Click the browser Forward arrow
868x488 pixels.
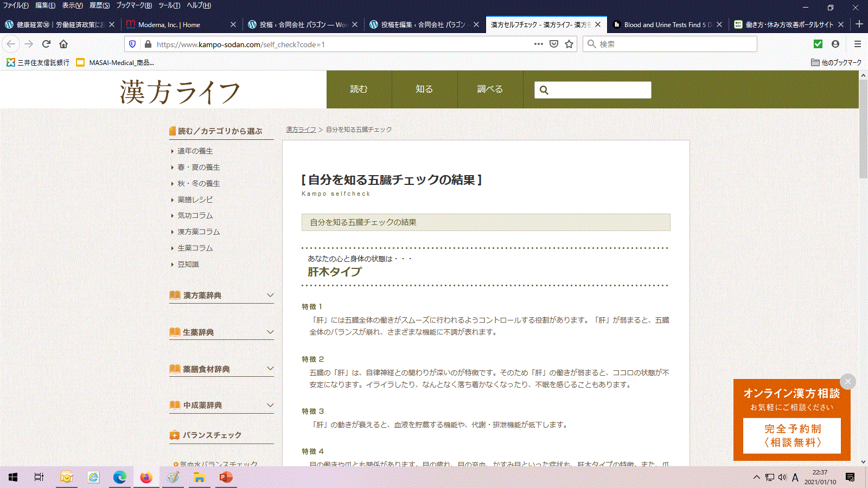pyautogui.click(x=29, y=44)
